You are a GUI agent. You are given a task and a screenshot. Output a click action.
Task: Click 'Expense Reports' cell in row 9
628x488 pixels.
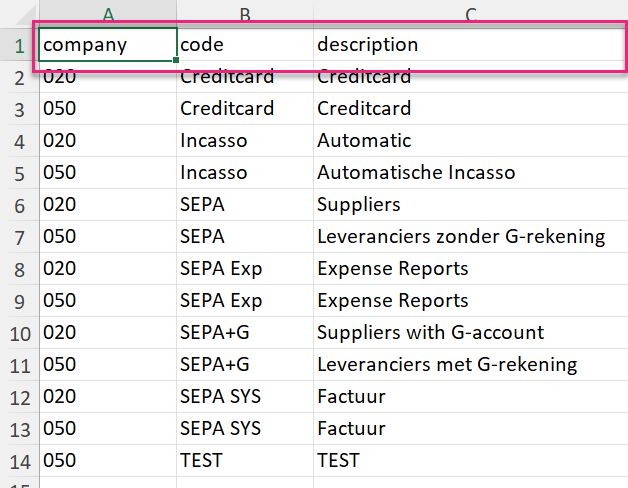coord(471,301)
